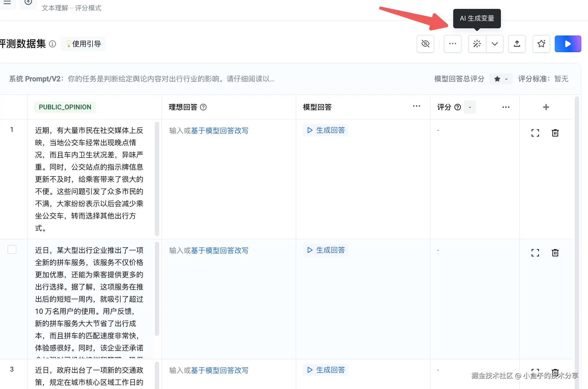Add a new column with plus icon

point(546,107)
